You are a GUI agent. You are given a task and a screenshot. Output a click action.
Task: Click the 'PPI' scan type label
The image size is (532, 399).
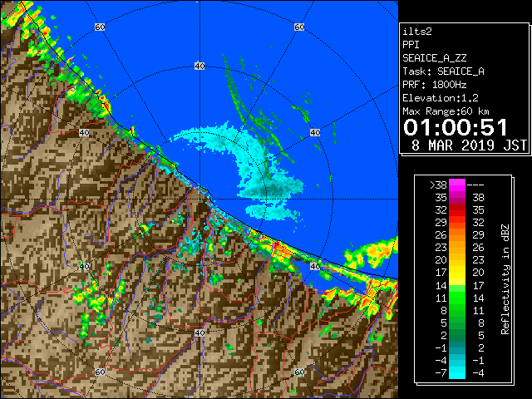(x=411, y=45)
